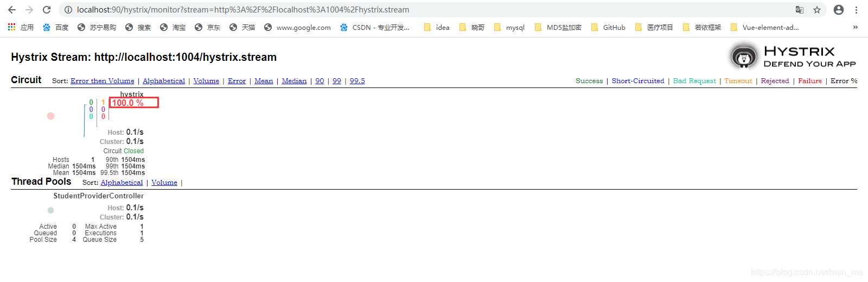The image size is (868, 282).
Task: Reload the page with refresh icon
Action: tap(47, 10)
